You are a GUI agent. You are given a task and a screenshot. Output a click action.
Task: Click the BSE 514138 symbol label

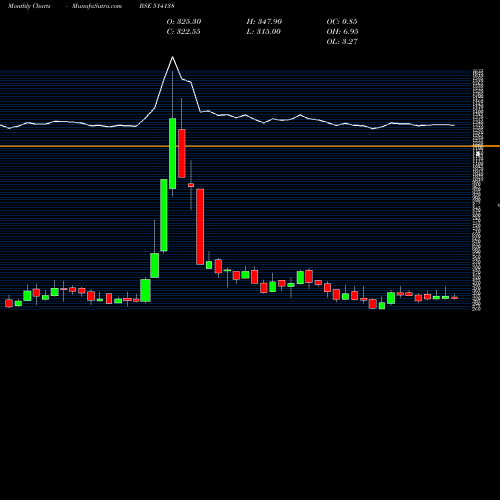coord(157,6)
